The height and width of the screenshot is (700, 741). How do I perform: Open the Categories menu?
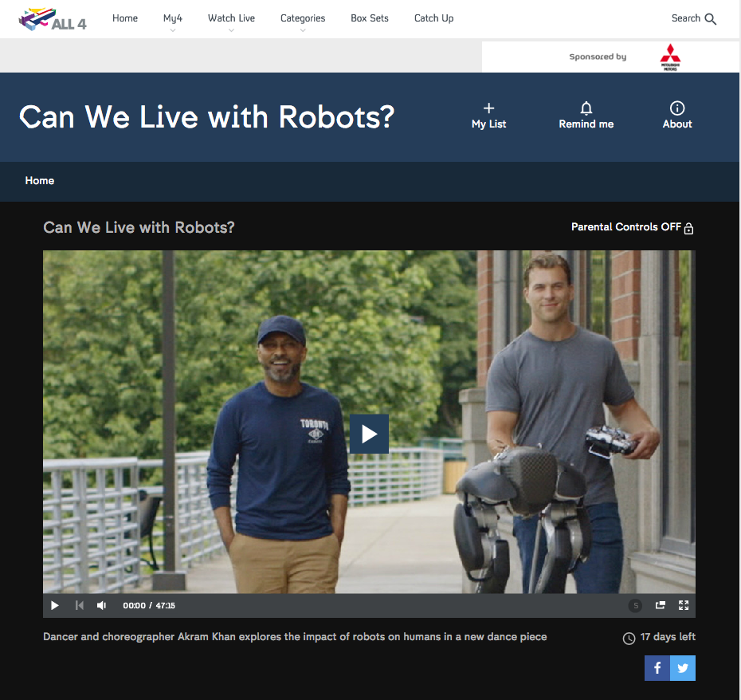coord(303,18)
